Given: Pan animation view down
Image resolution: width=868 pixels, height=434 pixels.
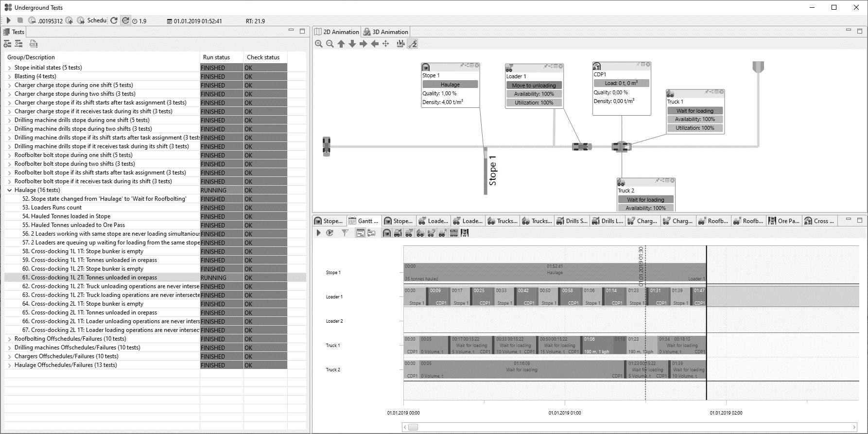Looking at the screenshot, I should point(352,44).
